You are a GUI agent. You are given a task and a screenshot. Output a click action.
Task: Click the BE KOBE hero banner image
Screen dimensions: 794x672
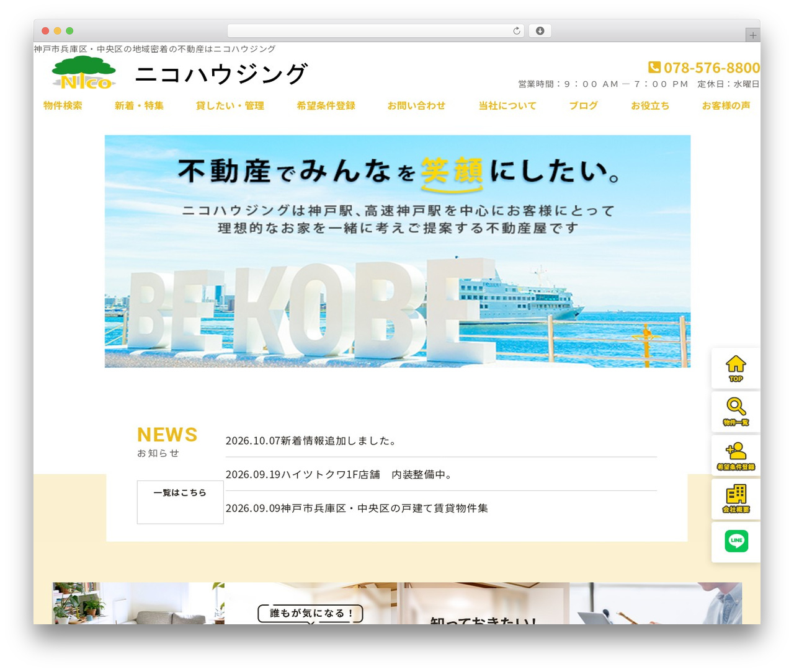coord(398,251)
